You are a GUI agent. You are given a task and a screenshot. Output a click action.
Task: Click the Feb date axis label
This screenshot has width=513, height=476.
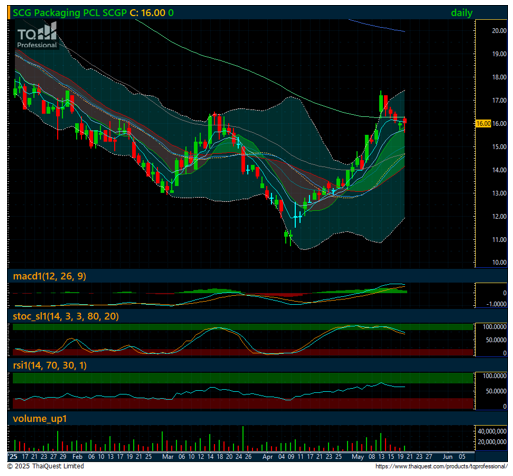pyautogui.click(x=77, y=457)
